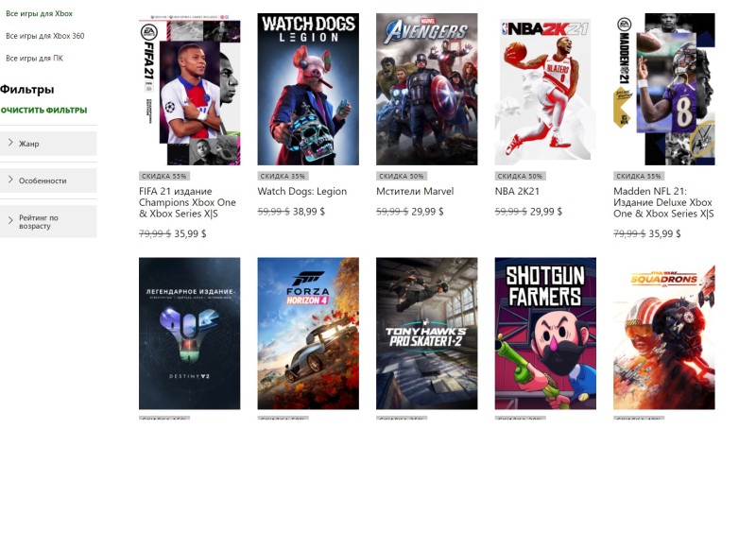756x549 pixels.
Task: Click the NBA 2K21 title link
Action: pyautogui.click(x=517, y=192)
